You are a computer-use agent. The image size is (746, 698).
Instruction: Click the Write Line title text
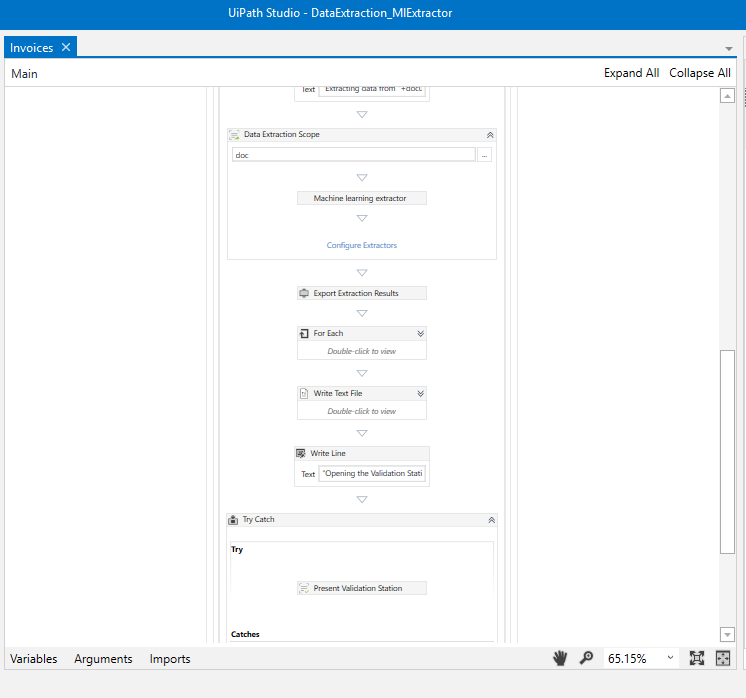tap(328, 453)
